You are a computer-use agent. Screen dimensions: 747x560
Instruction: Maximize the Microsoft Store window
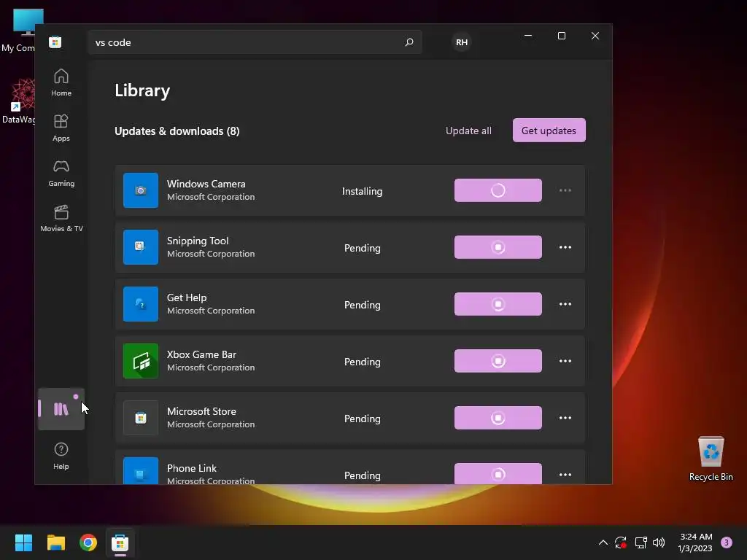tap(562, 36)
